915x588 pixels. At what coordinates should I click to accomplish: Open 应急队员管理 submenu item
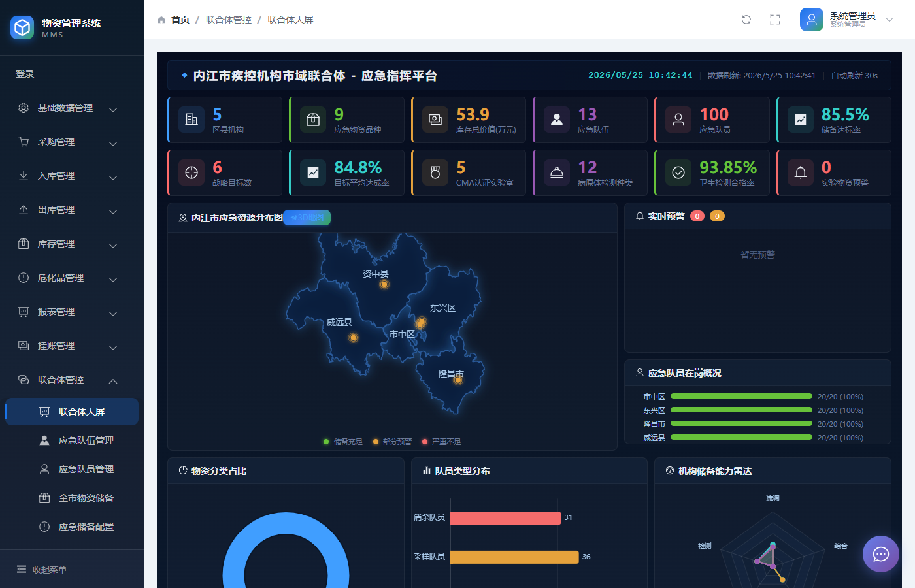pyautogui.click(x=72, y=469)
